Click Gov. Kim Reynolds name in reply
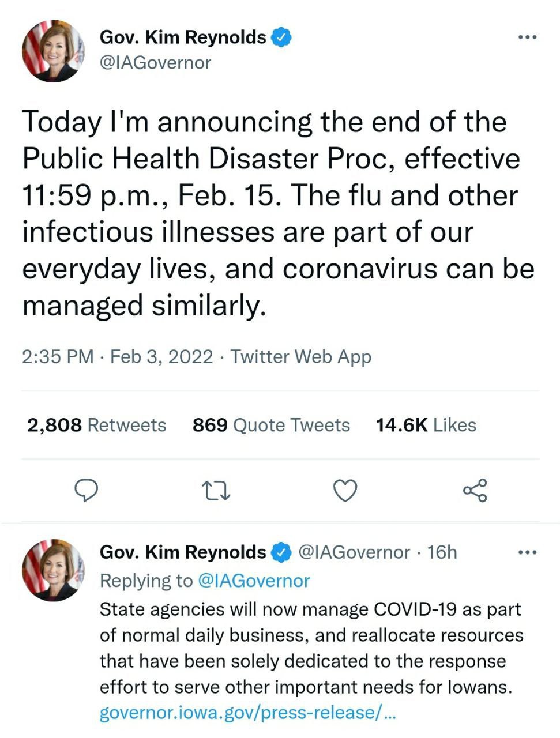This screenshot has height=738, width=560. 183,552
